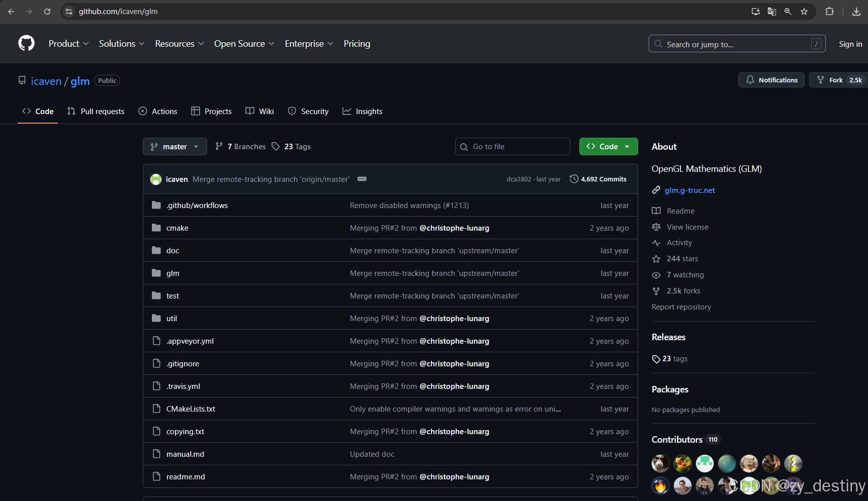Viewport: 868px width, 501px height.
Task: Click the Notifications button
Action: pos(771,80)
